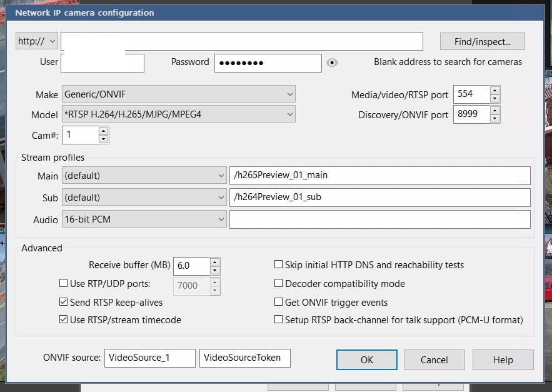Uncheck Send RTSP keep-alives
The height and width of the screenshot is (392, 552).
(63, 302)
